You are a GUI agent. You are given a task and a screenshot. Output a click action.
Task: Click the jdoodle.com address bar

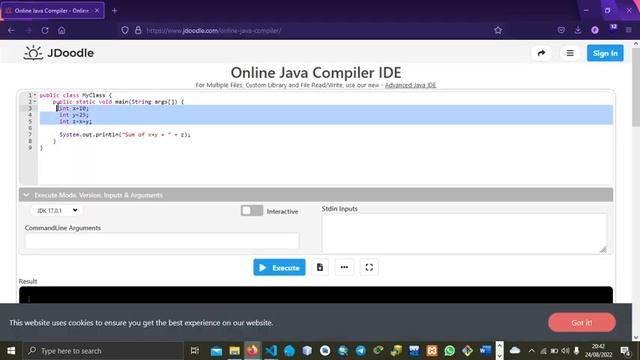click(x=213, y=31)
